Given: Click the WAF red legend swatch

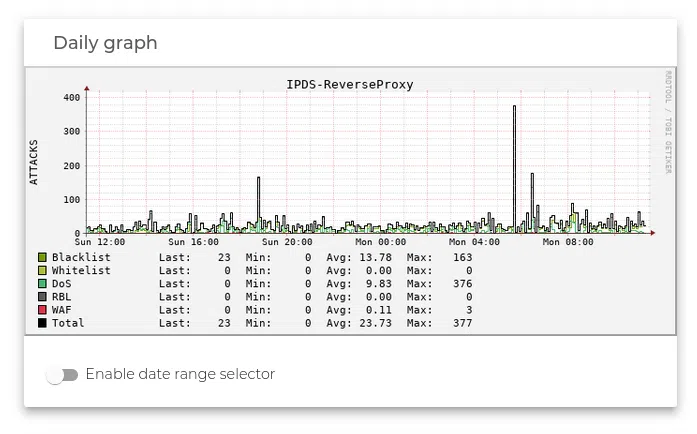Looking at the screenshot, I should pos(42,309).
